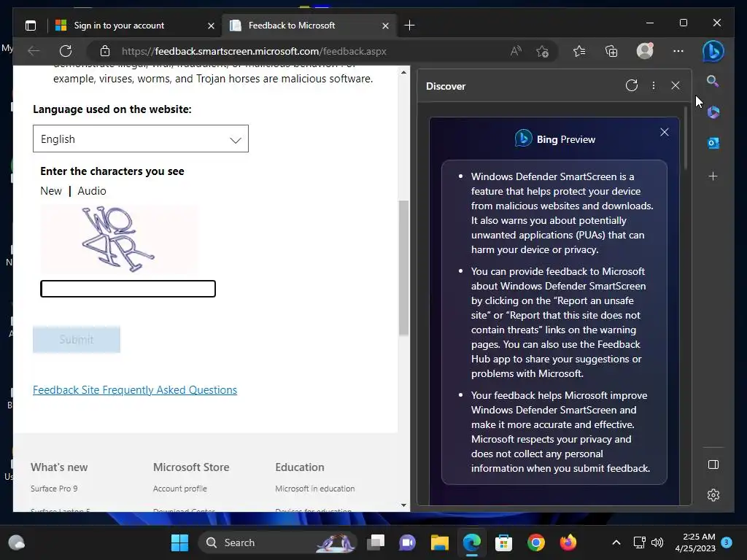Click the browser back arrow
Screen dimensions: 747x560
click(34, 51)
